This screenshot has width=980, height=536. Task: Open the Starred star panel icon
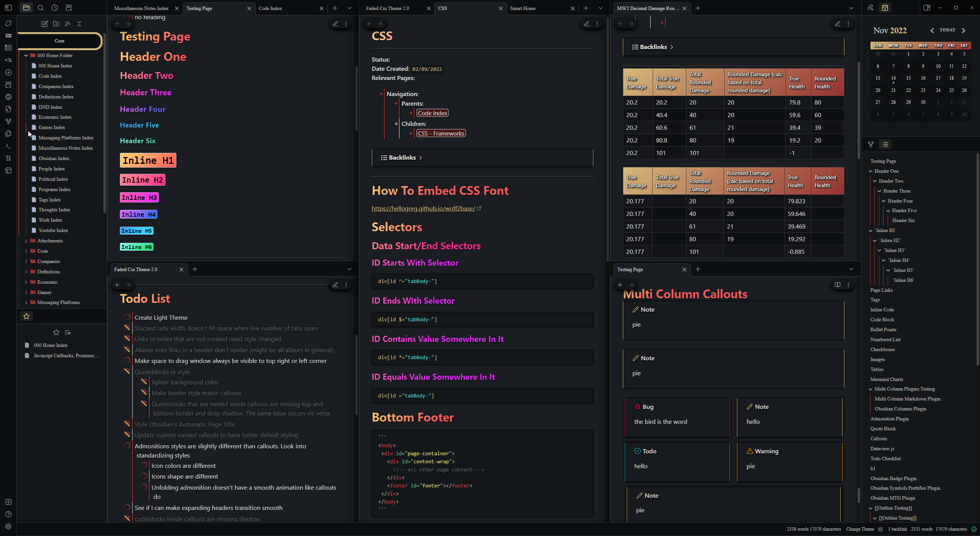26,316
